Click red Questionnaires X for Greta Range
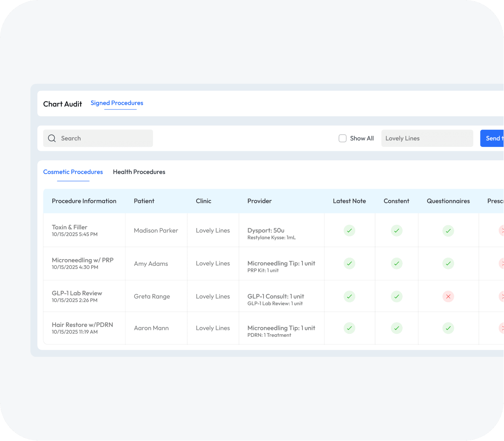The height and width of the screenshot is (441, 504). coord(448,297)
